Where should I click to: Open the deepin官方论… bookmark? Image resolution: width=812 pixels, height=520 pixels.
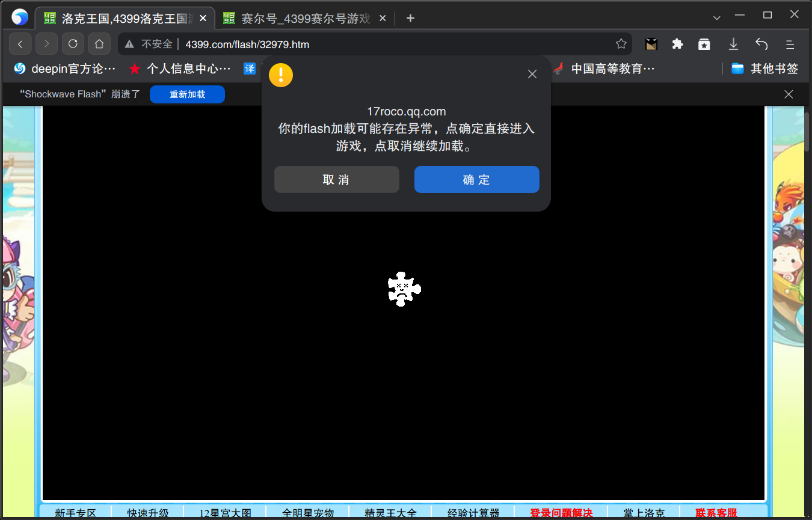click(x=65, y=69)
